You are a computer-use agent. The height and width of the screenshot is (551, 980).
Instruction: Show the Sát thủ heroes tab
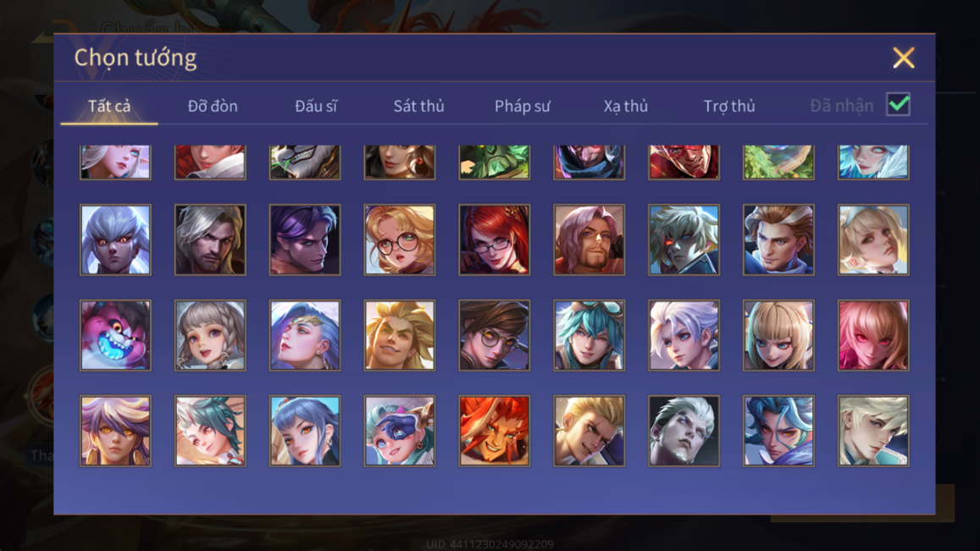[x=418, y=106]
